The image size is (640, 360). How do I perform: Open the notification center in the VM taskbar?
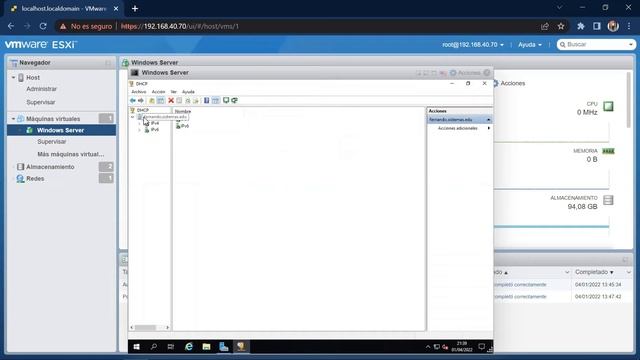coord(482,347)
